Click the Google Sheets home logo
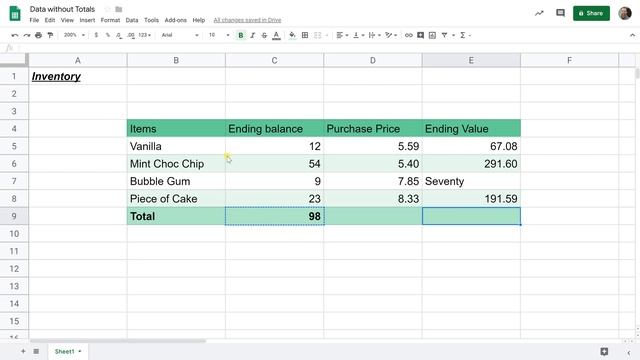This screenshot has width=640, height=360. pos(15,13)
